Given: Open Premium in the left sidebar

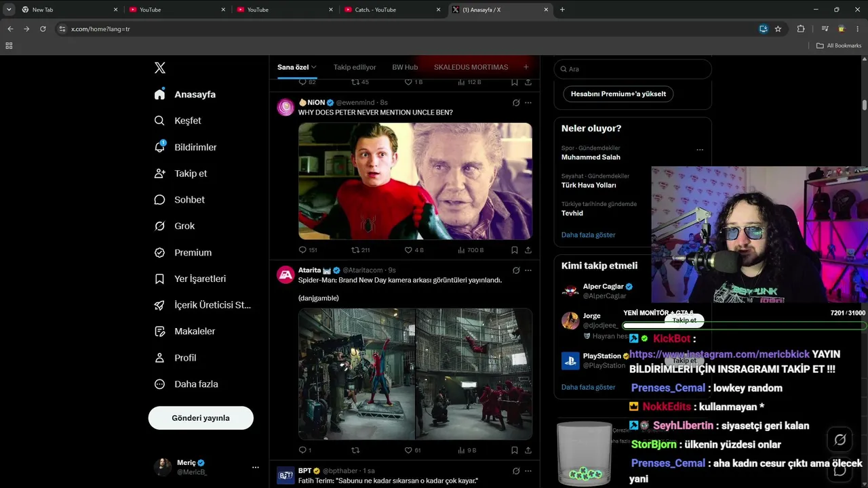Looking at the screenshot, I should tap(183, 253).
